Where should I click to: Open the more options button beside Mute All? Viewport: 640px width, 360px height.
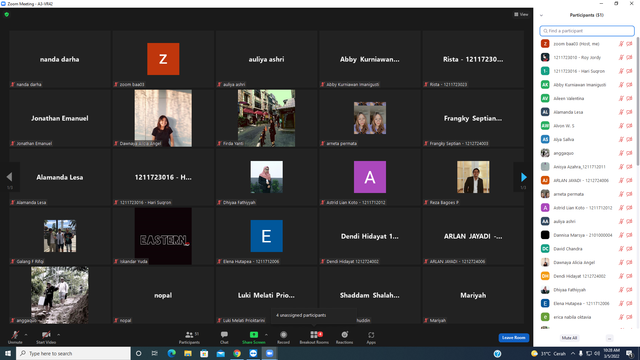click(609, 338)
